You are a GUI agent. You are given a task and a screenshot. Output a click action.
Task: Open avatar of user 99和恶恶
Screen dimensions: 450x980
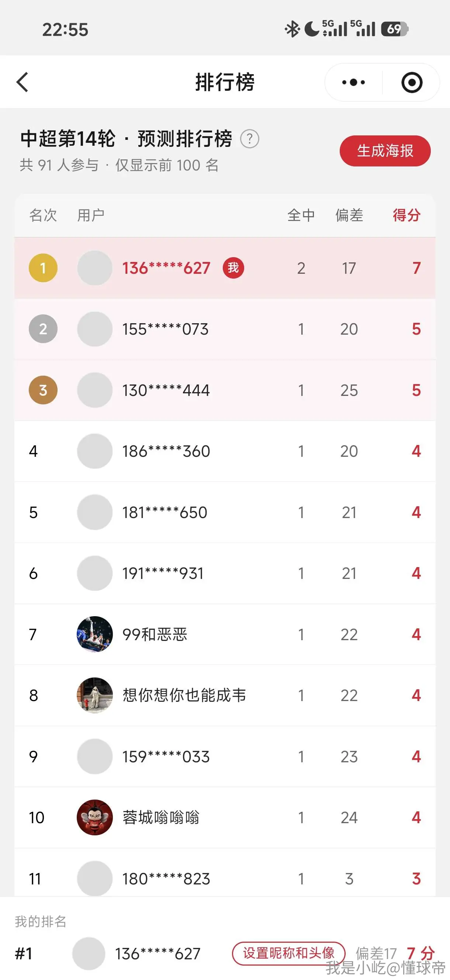coord(95,634)
